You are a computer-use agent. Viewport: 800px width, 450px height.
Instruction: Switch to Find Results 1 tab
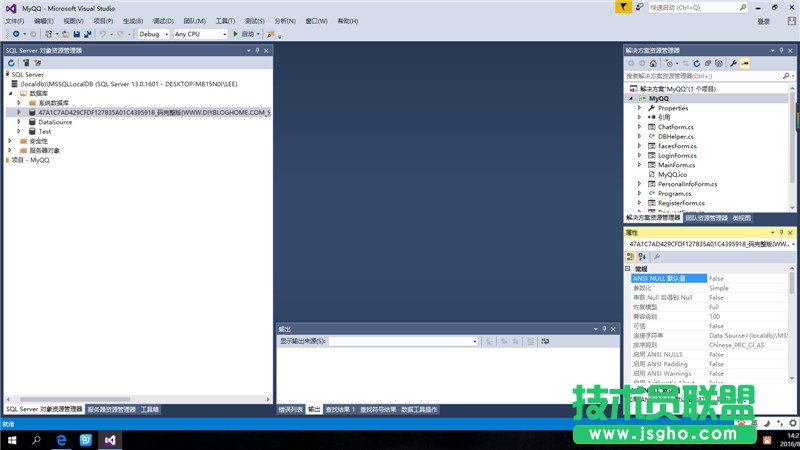coord(340,410)
